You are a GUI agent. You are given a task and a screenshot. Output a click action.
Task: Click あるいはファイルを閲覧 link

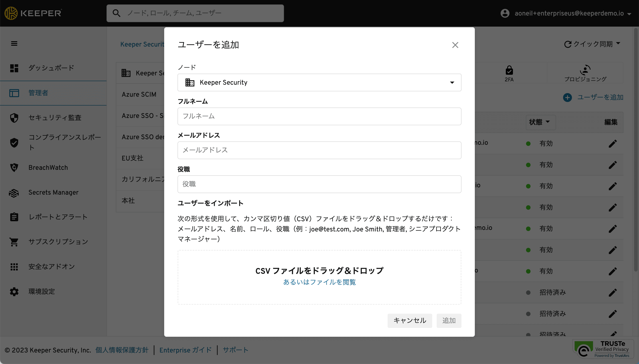tap(319, 282)
